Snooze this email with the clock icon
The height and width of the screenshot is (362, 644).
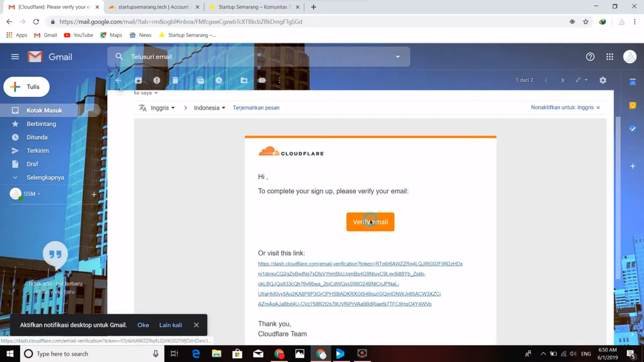coord(219,80)
